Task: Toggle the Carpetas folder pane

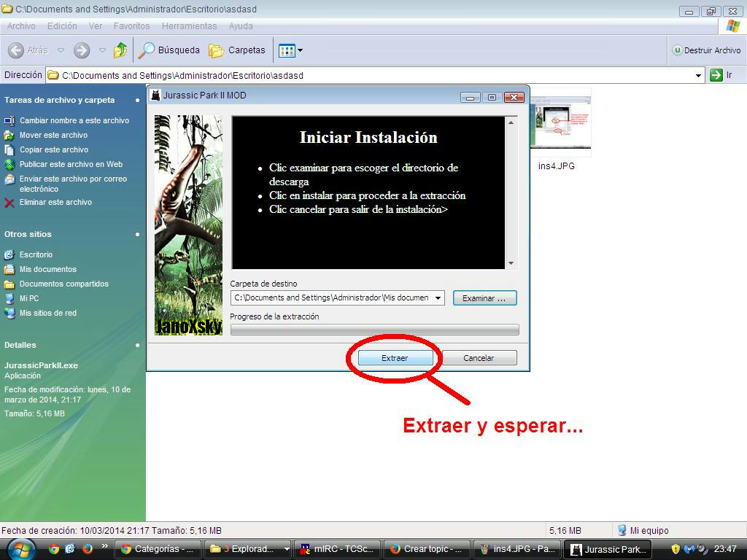Action: [x=238, y=50]
